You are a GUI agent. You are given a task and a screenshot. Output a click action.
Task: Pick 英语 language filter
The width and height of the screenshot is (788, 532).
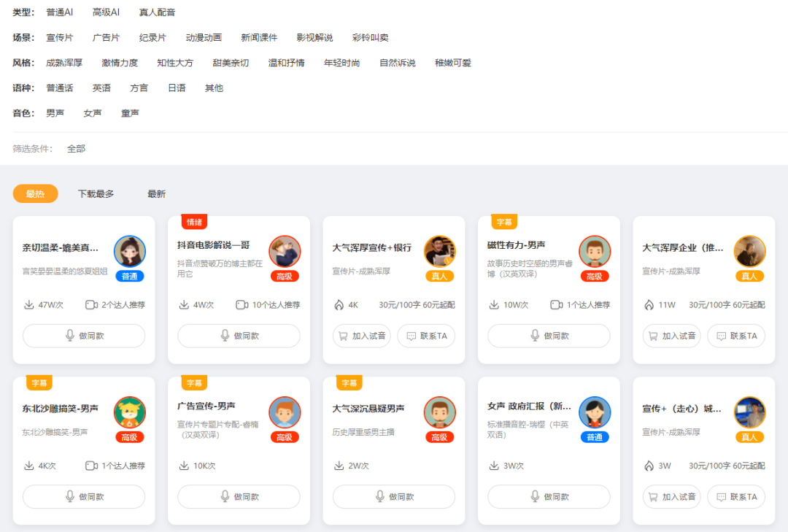(101, 88)
